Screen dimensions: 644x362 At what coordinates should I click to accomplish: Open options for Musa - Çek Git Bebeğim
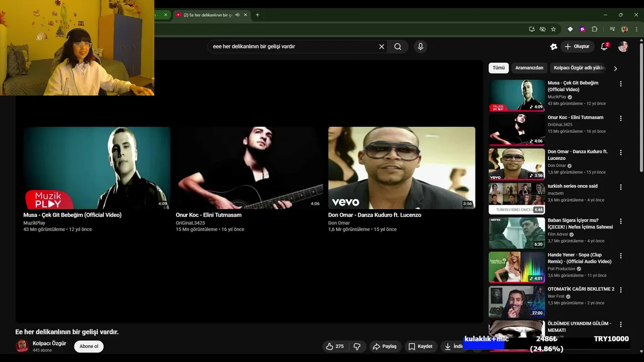point(620,84)
